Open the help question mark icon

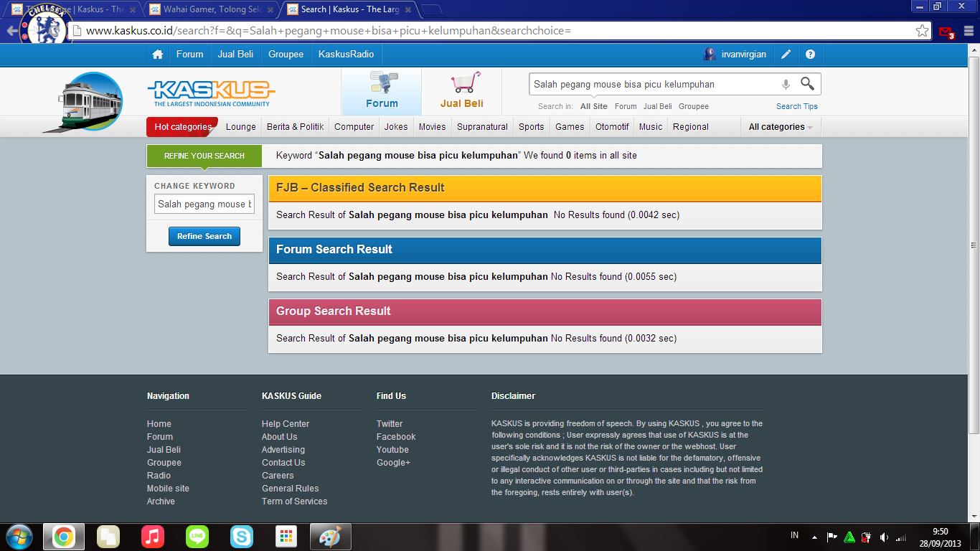click(810, 55)
